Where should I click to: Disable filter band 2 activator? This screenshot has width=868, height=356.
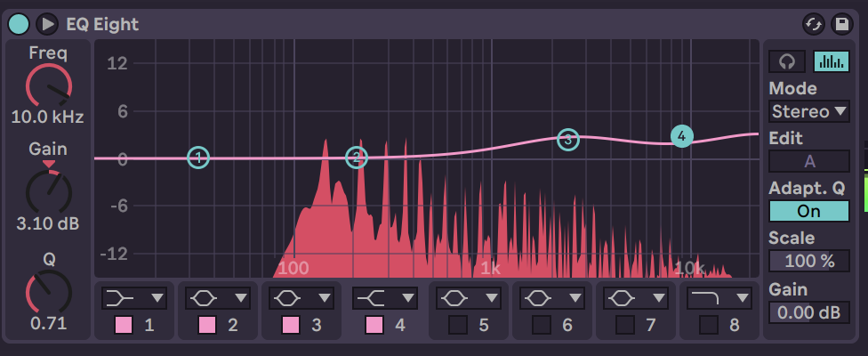[207, 325]
